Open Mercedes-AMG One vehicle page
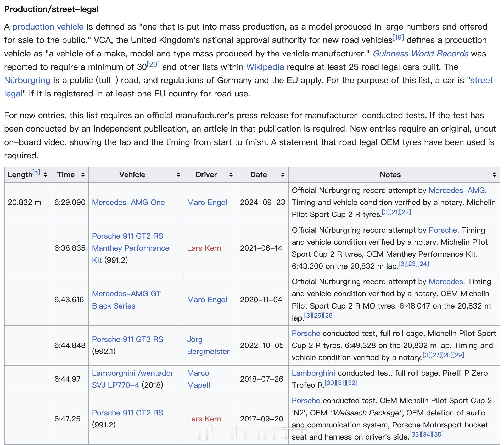The width and height of the screenshot is (504, 445). pyautogui.click(x=128, y=202)
